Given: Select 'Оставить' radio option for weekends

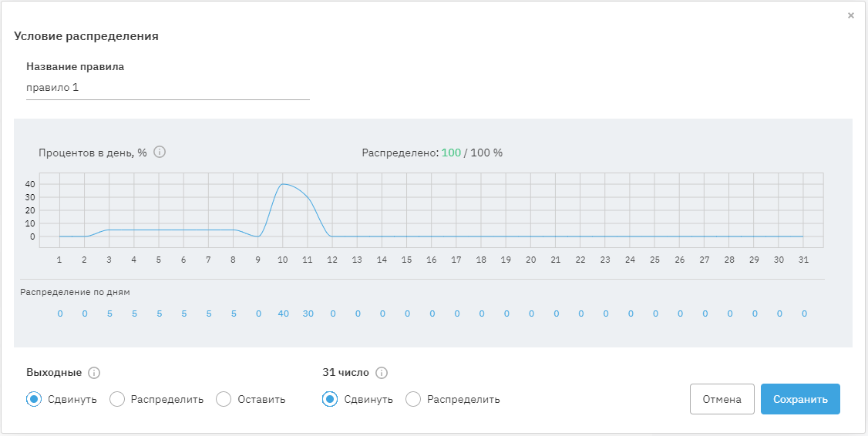Looking at the screenshot, I should [224, 399].
